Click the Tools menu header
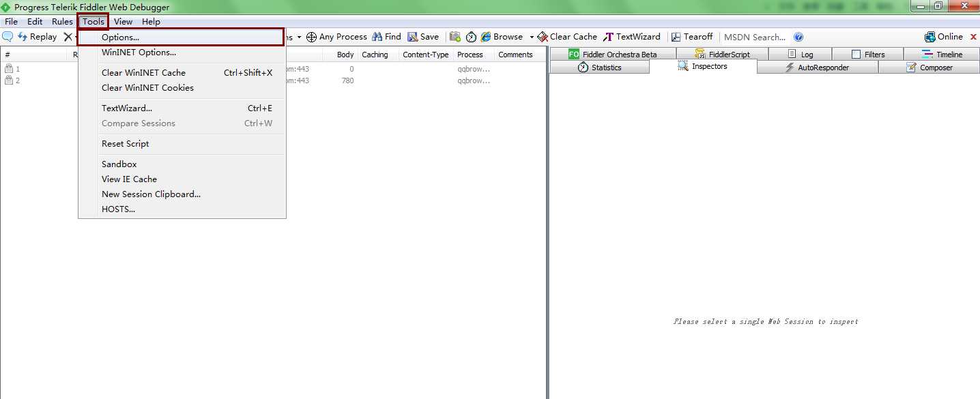Screen dimensions: 980x399 93,22
